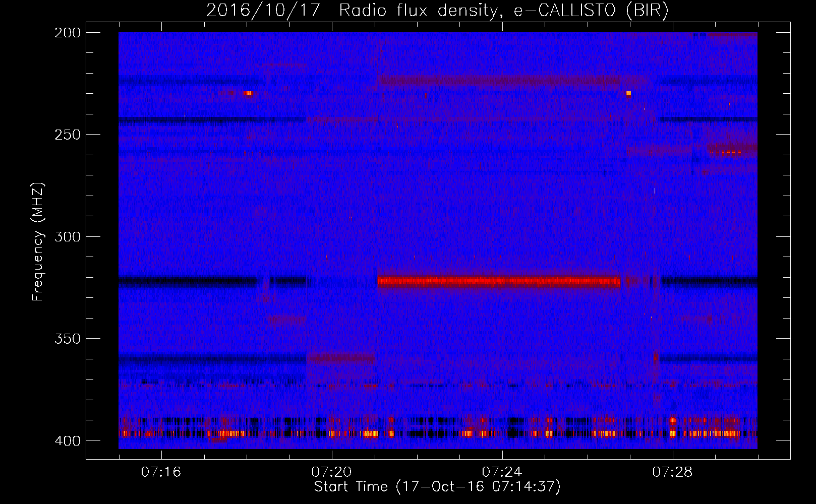This screenshot has width=816, height=504.
Task: Click the bright red emission band near 322 MHz
Action: [x=499, y=281]
